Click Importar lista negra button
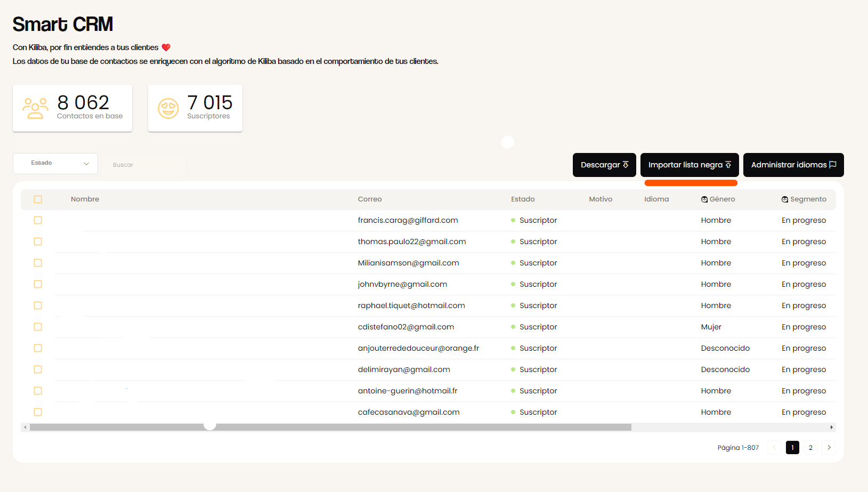Viewport: 868px width, 492px height. (689, 165)
